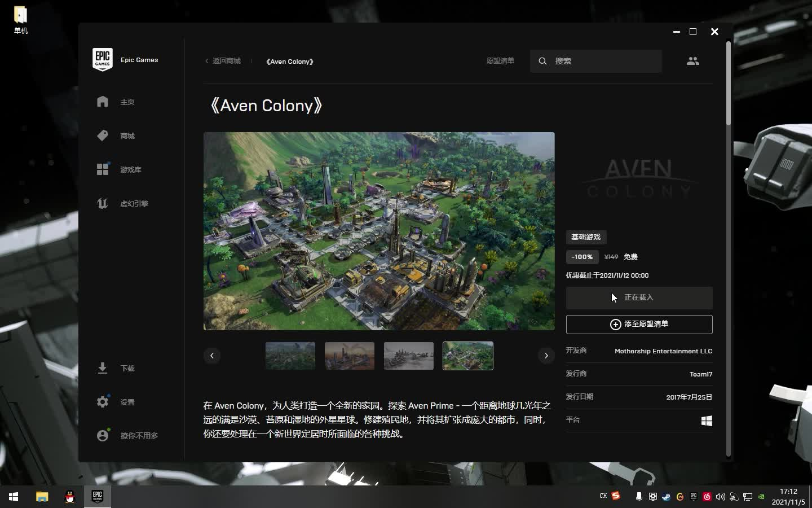Select the third grey screenshot thumbnail
Viewport: 812px width, 508px height.
coord(409,356)
